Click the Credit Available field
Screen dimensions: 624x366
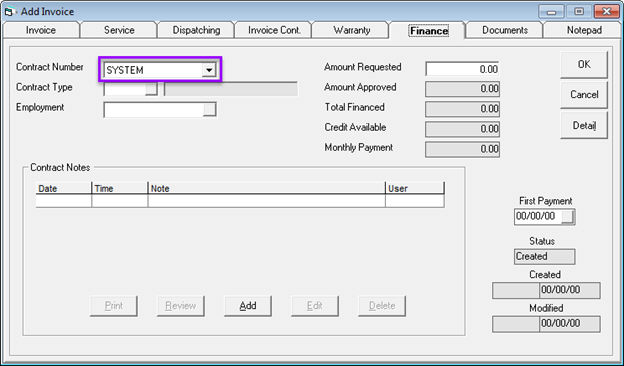click(x=462, y=129)
